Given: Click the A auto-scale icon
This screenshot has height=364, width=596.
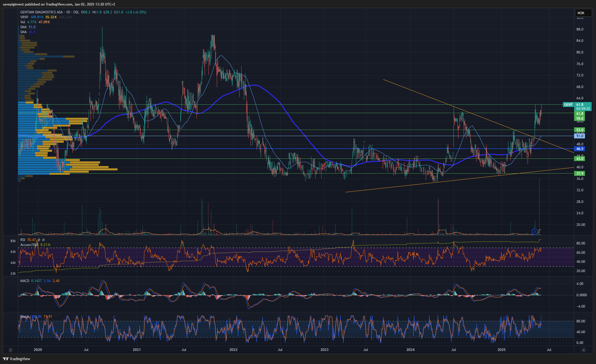Looking at the screenshot, I should [x=583, y=350].
